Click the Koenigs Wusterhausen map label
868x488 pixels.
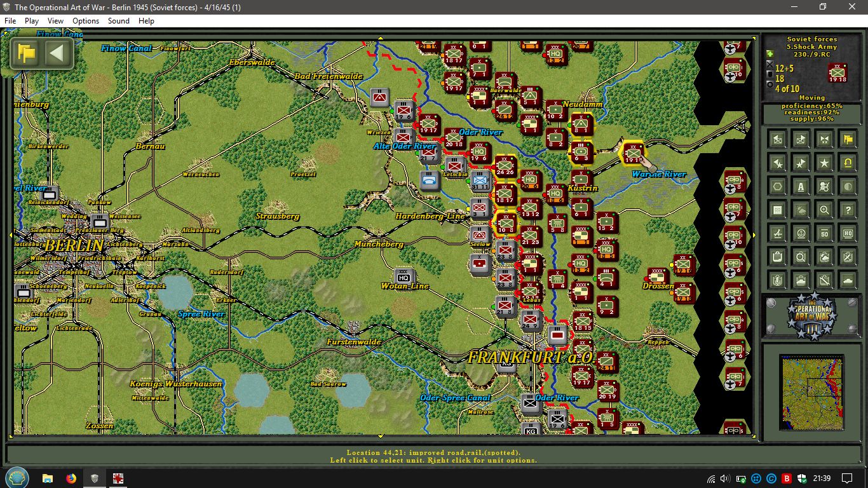click(176, 384)
